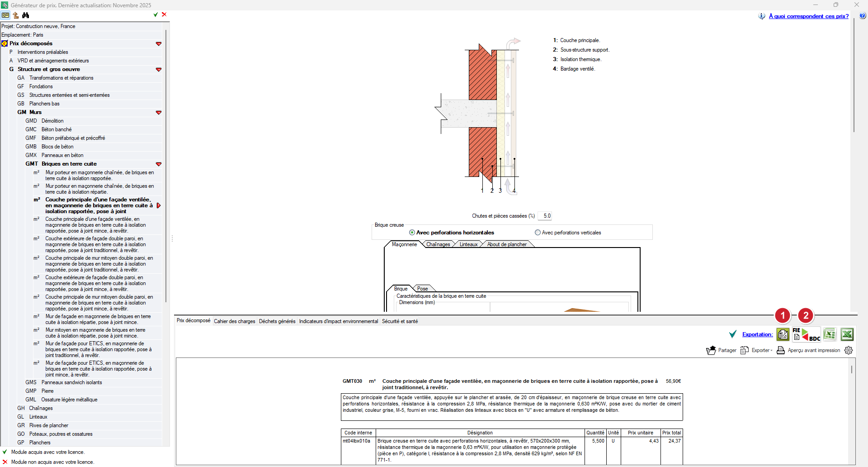The height and width of the screenshot is (467, 868).
Task: Select 'Avec perforations verticales' radio button
Action: 538,233
